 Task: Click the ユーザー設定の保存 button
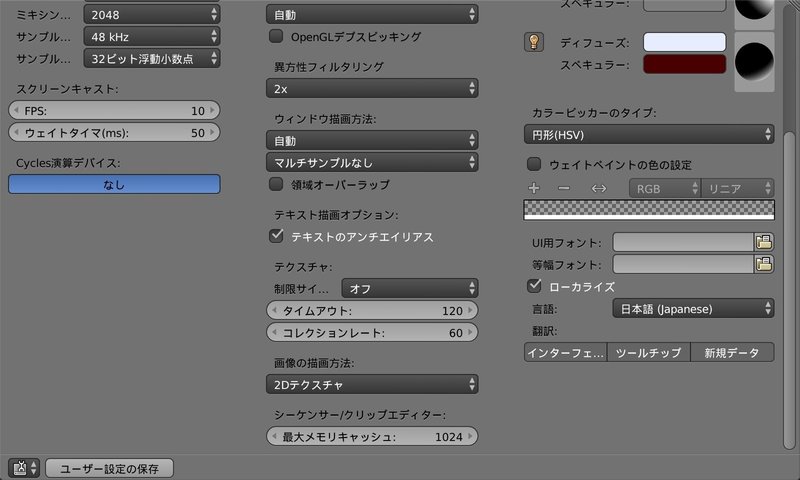109,468
